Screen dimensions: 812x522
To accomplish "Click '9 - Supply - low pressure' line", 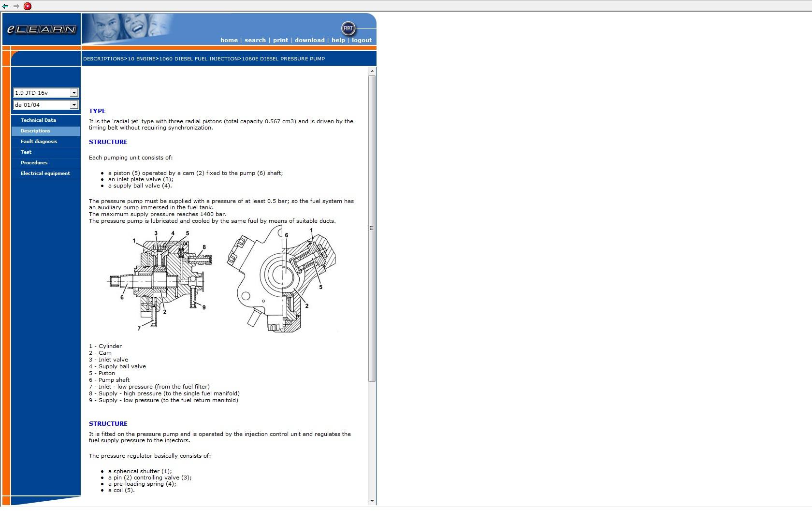I will [x=163, y=400].
